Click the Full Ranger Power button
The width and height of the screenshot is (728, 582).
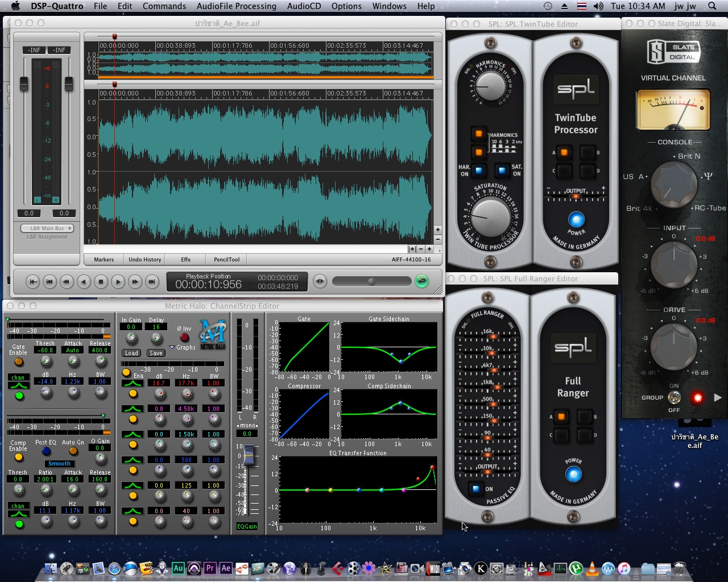(573, 474)
